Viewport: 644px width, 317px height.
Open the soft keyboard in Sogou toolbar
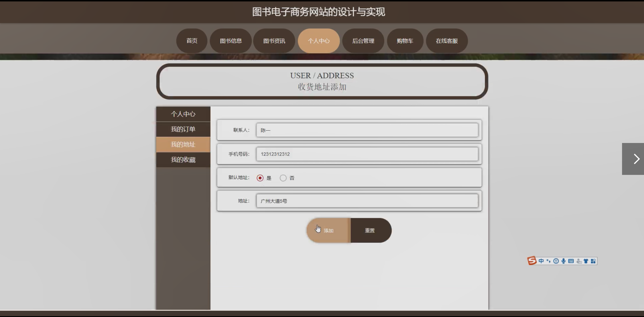571,261
